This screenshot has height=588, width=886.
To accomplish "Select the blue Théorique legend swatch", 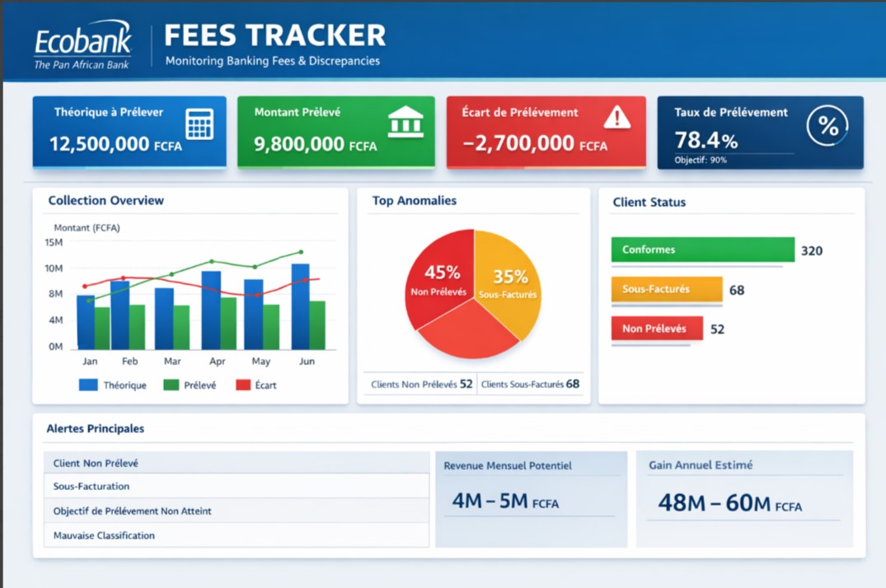I will pos(88,385).
